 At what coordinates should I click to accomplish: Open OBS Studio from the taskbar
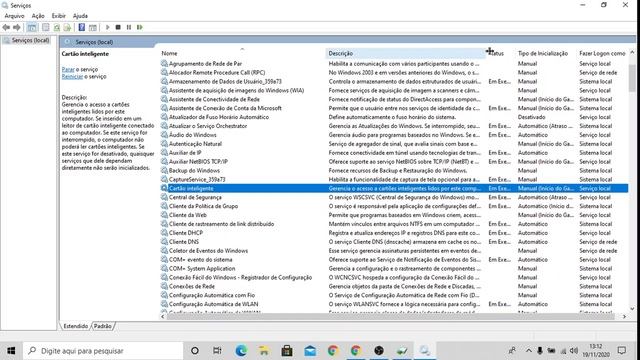point(379,351)
